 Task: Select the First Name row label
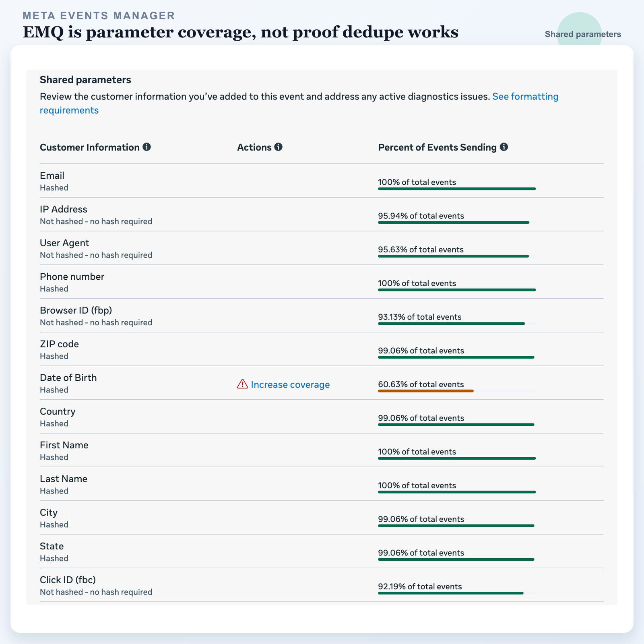tap(64, 445)
